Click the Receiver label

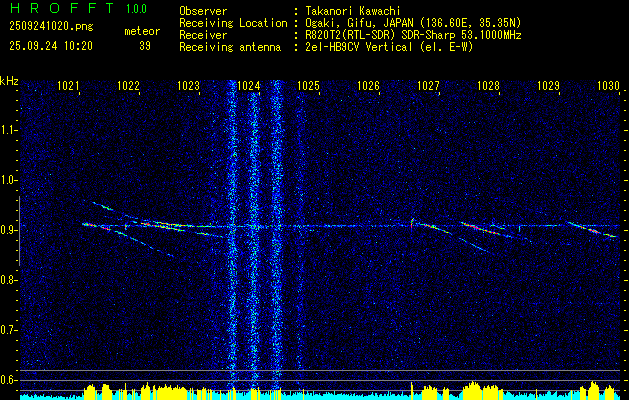pyautogui.click(x=203, y=35)
